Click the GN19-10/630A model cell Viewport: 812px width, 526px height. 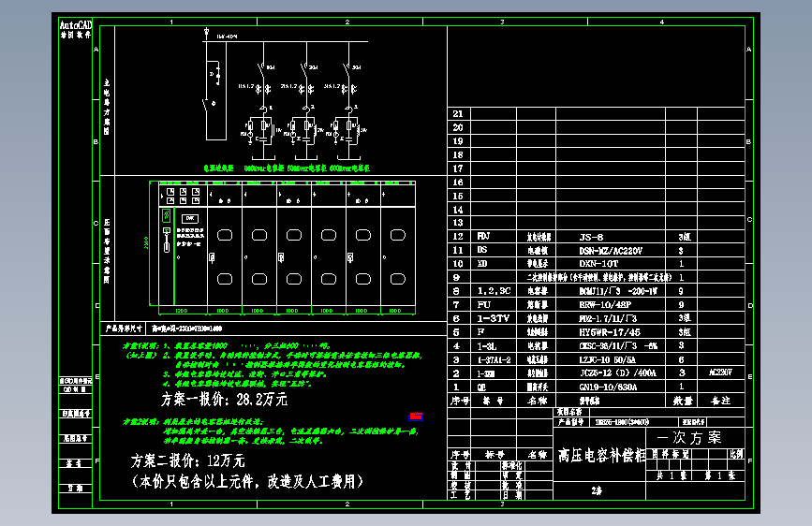pyautogui.click(x=608, y=387)
